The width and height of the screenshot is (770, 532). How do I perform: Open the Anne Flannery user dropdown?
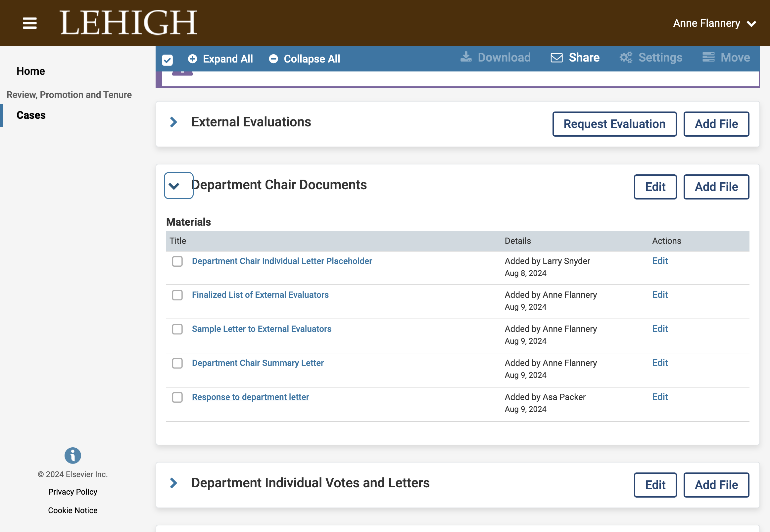point(714,23)
